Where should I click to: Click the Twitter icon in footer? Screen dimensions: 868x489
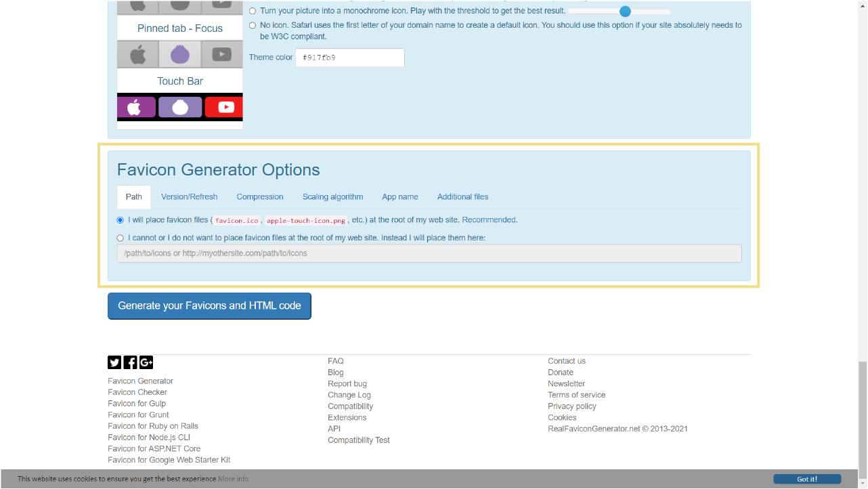114,362
